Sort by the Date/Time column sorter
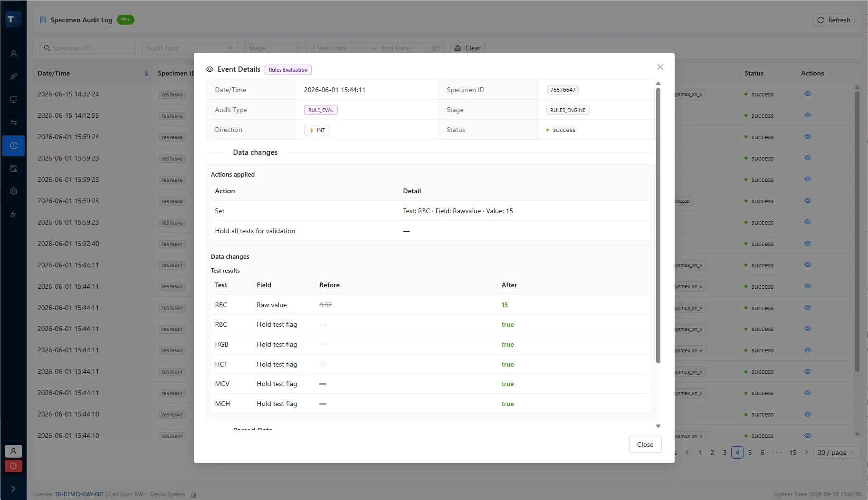The width and height of the screenshot is (868, 500). (146, 73)
